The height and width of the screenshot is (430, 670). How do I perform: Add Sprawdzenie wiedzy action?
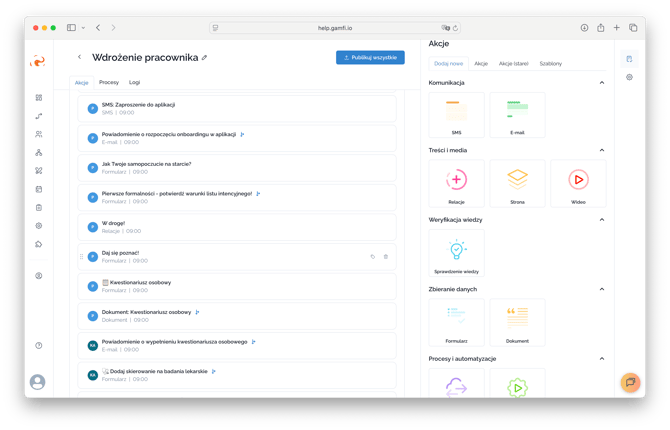(456, 253)
